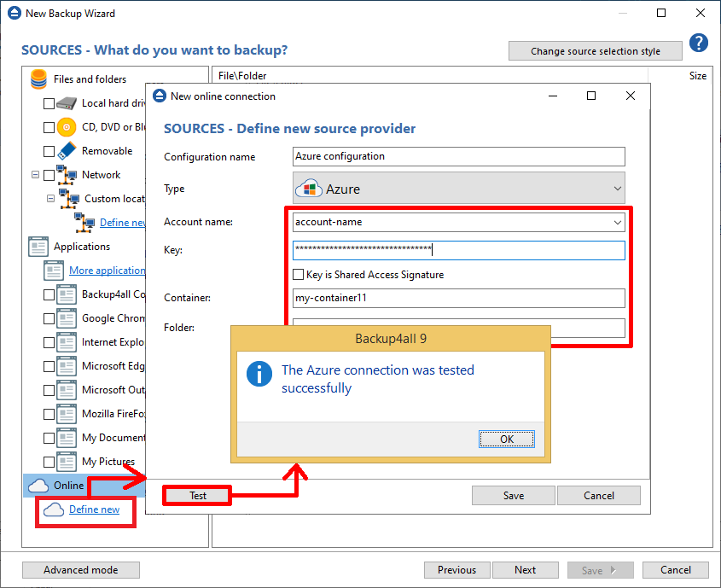The image size is (721, 588).
Task: Click the Mozilla Firefox app icon
Action: (67, 414)
